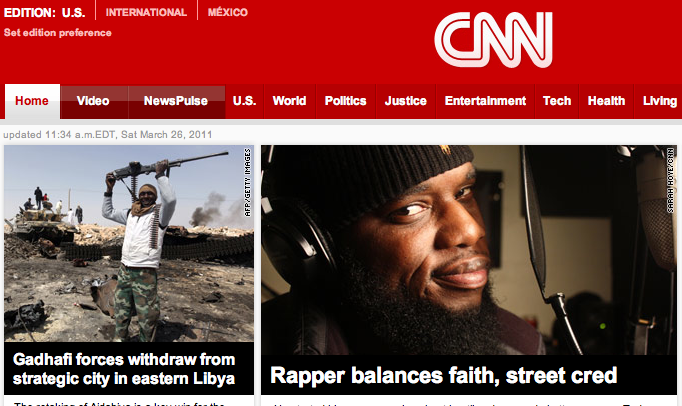Click the CNN logo
682x406 pixels.
[x=493, y=40]
